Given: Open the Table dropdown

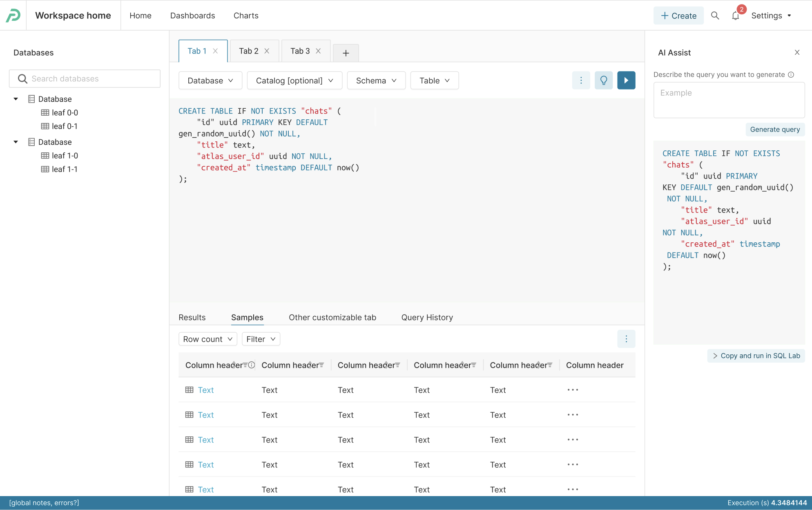Looking at the screenshot, I should coord(435,81).
